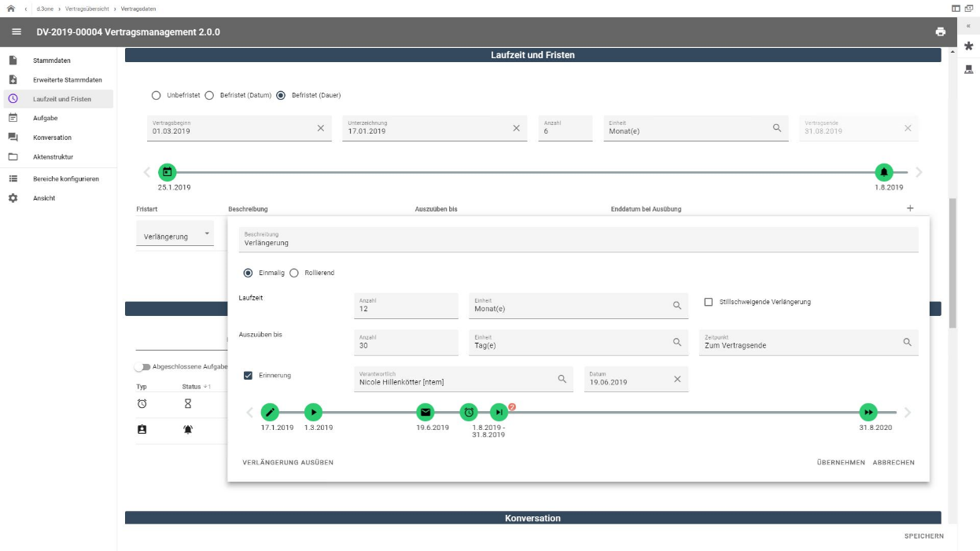Screen dimensions: 980x551
Task: Open Zeitpunkt Zum Vertragsende search
Action: point(907,342)
